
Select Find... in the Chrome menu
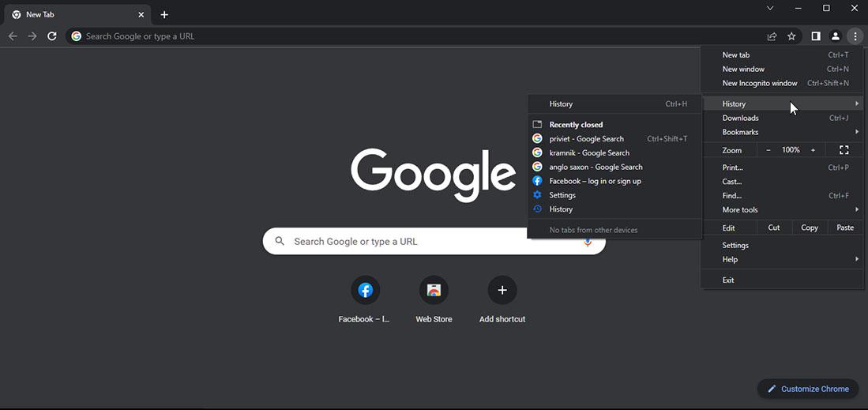coord(782,196)
